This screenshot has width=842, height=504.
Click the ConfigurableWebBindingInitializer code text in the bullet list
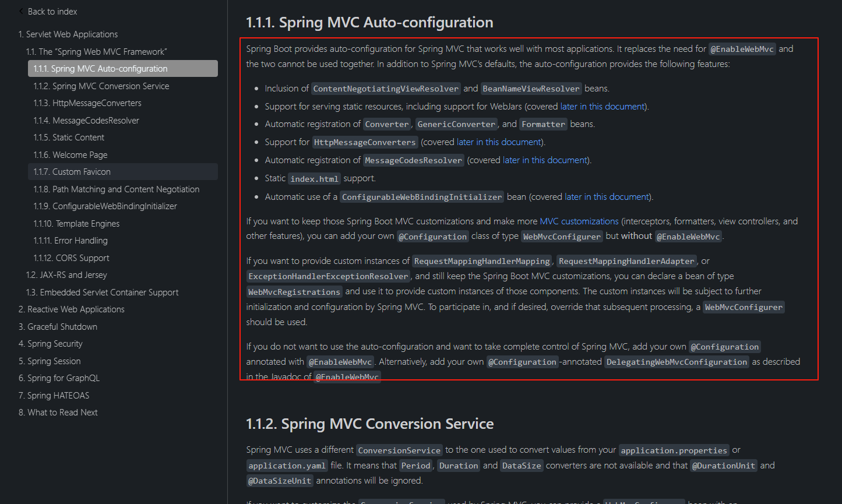[422, 198]
